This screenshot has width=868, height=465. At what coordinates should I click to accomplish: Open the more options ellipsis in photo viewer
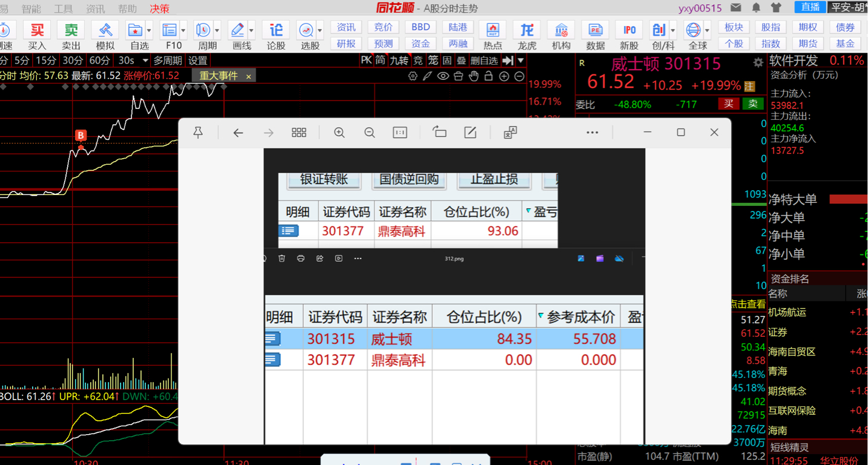pyautogui.click(x=592, y=133)
